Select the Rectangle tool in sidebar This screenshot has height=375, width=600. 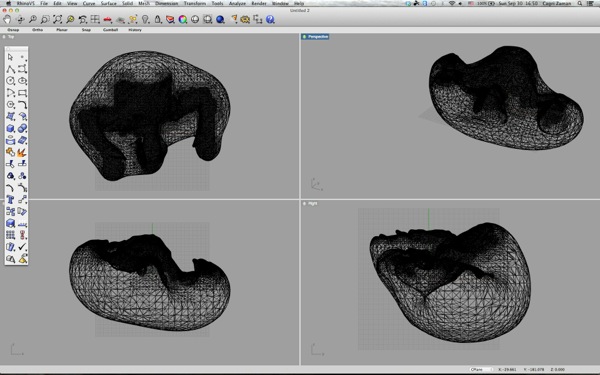click(22, 93)
